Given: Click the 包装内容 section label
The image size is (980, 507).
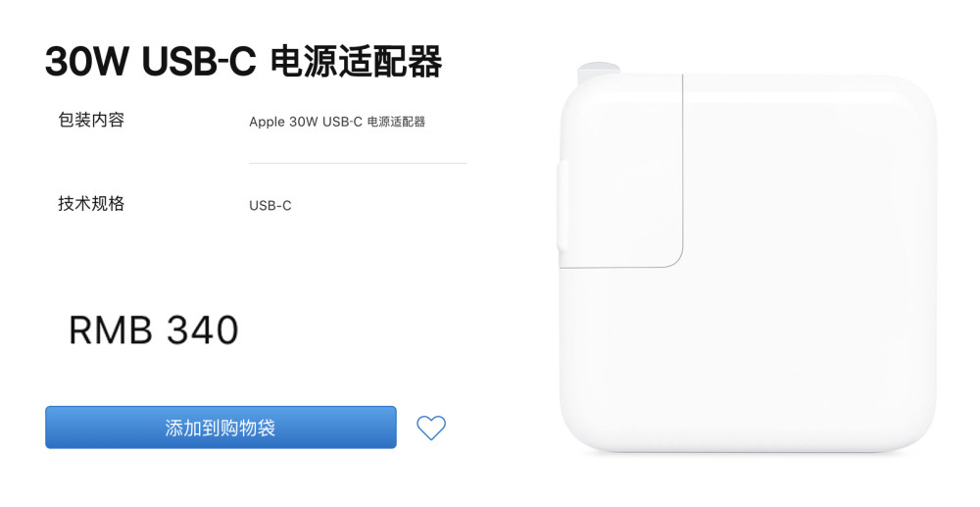Looking at the screenshot, I should [91, 120].
